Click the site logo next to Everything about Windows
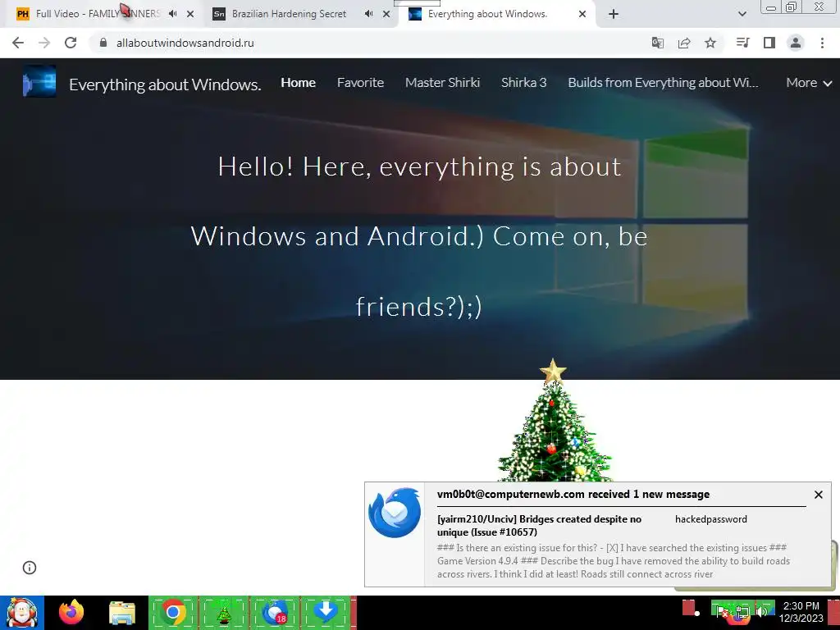The height and width of the screenshot is (630, 840). click(39, 81)
